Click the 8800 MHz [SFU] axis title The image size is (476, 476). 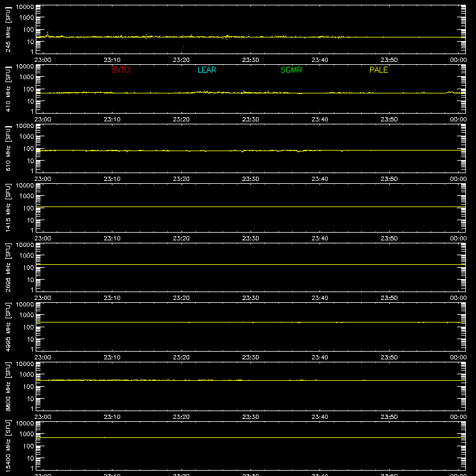point(8,386)
